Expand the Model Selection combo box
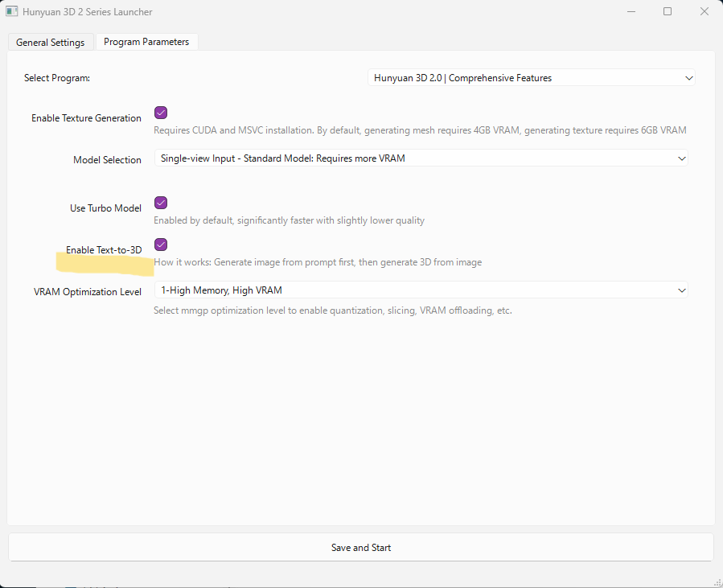The image size is (723, 588). tap(421, 158)
